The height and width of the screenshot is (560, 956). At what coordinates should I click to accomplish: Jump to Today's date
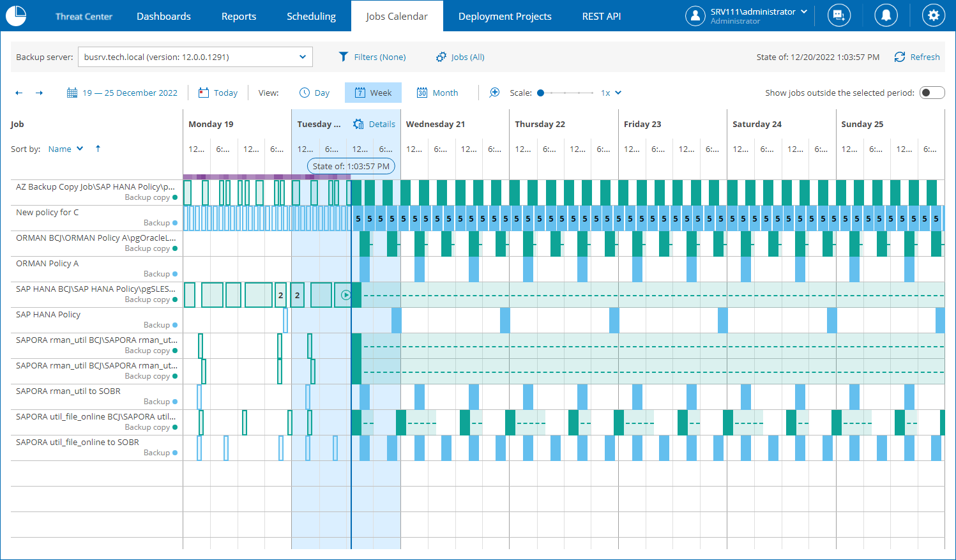[x=218, y=93]
